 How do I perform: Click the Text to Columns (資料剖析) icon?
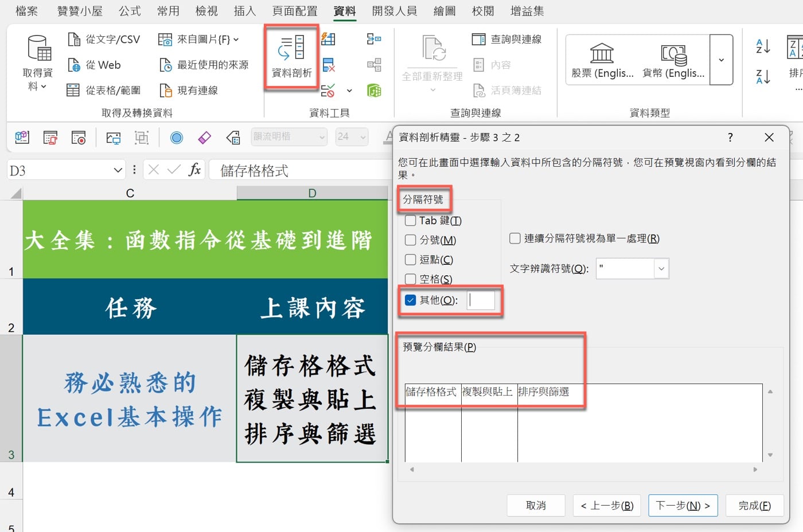[x=291, y=56]
